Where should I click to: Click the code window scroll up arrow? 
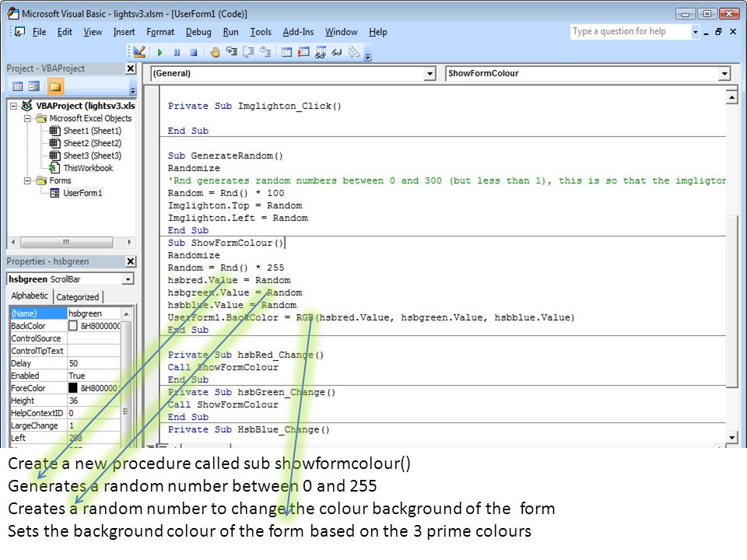[731, 97]
